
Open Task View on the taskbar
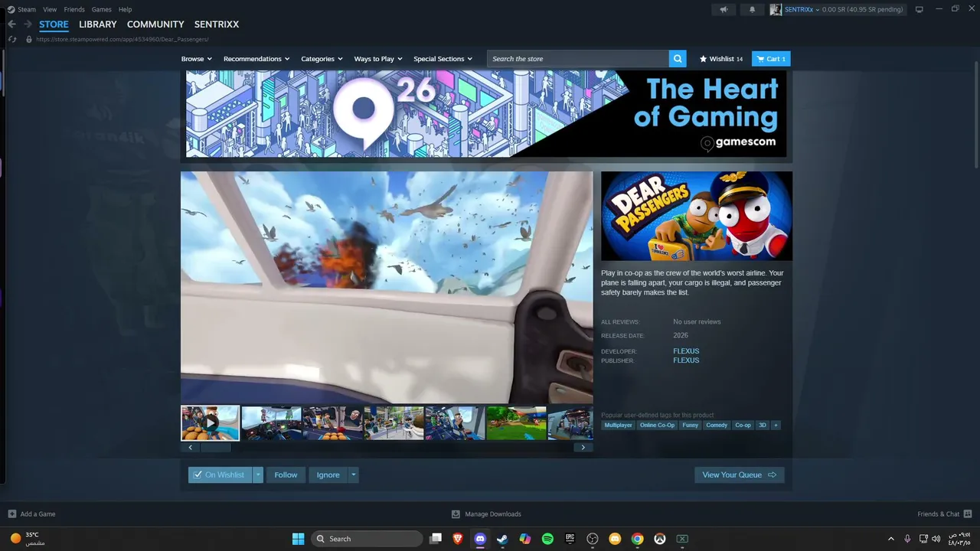436,539
